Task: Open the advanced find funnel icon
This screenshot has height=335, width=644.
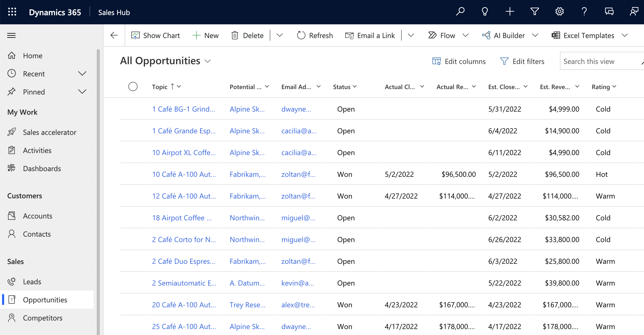Action: click(535, 12)
